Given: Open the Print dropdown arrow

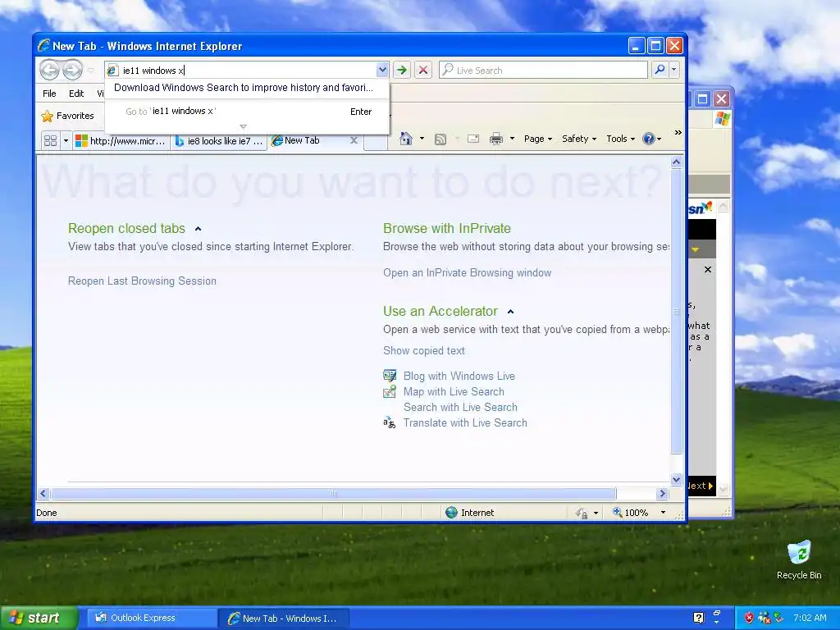Looking at the screenshot, I should (512, 139).
